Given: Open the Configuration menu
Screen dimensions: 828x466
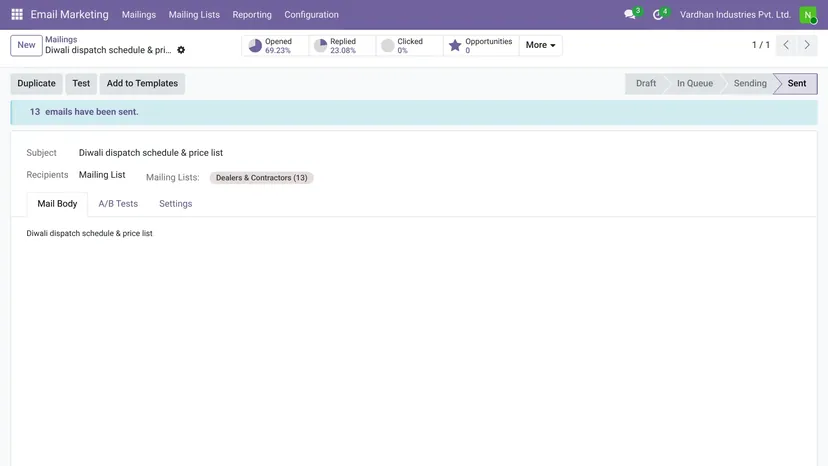Looking at the screenshot, I should (312, 15).
